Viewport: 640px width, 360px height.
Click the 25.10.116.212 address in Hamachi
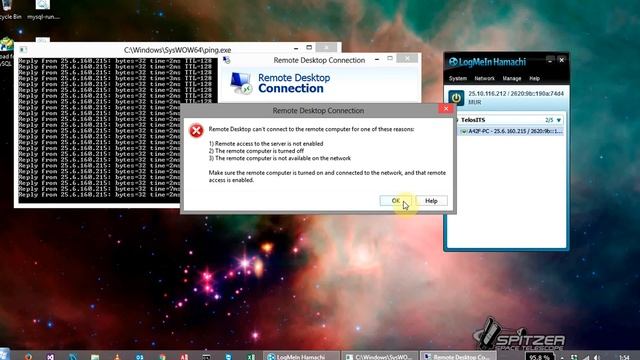tap(487, 93)
